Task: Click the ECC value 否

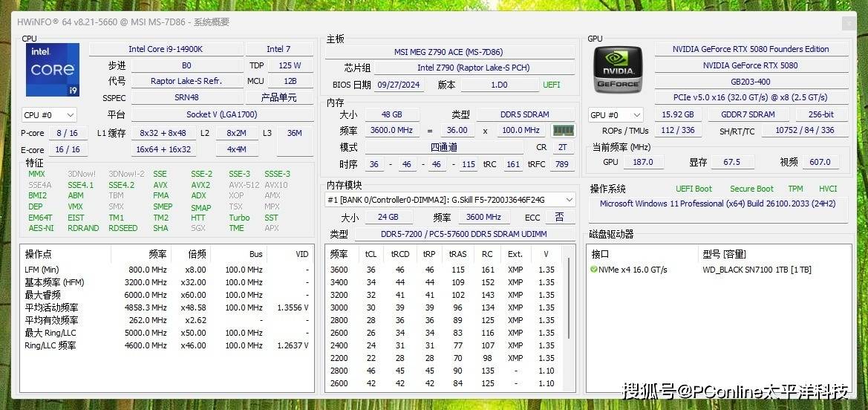Action: (560, 217)
